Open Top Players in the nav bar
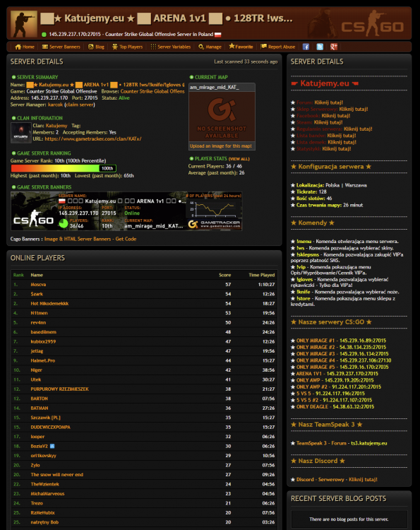The image size is (420, 530). pyautogui.click(x=127, y=47)
